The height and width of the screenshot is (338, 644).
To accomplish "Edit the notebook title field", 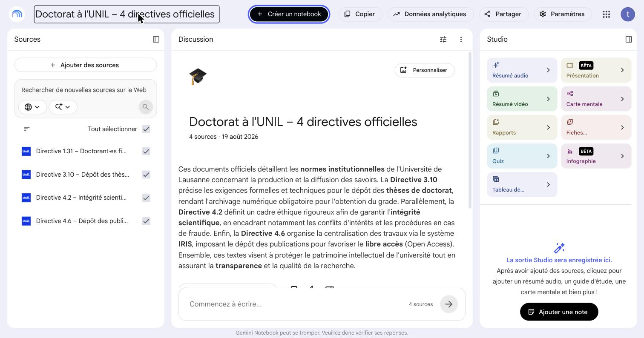I will [126, 14].
